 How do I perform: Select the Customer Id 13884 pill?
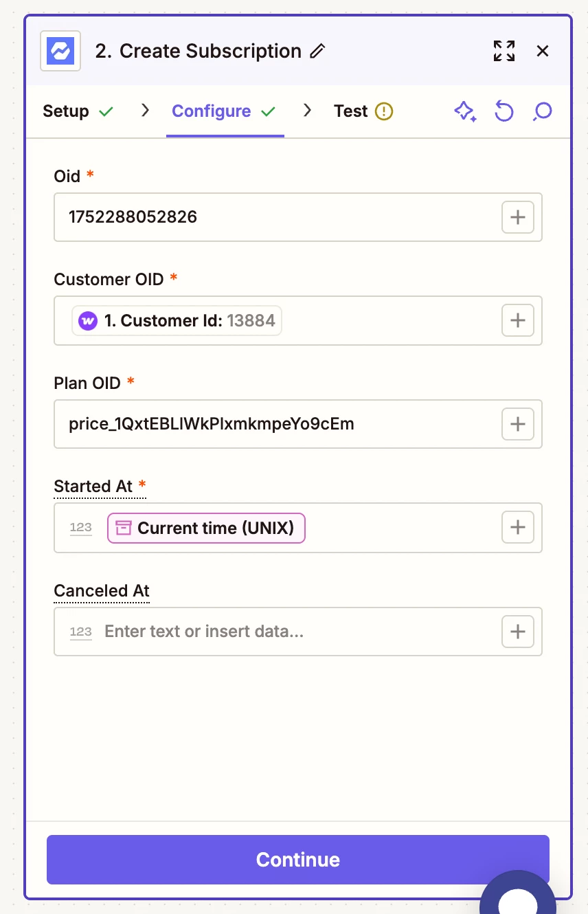pos(177,320)
